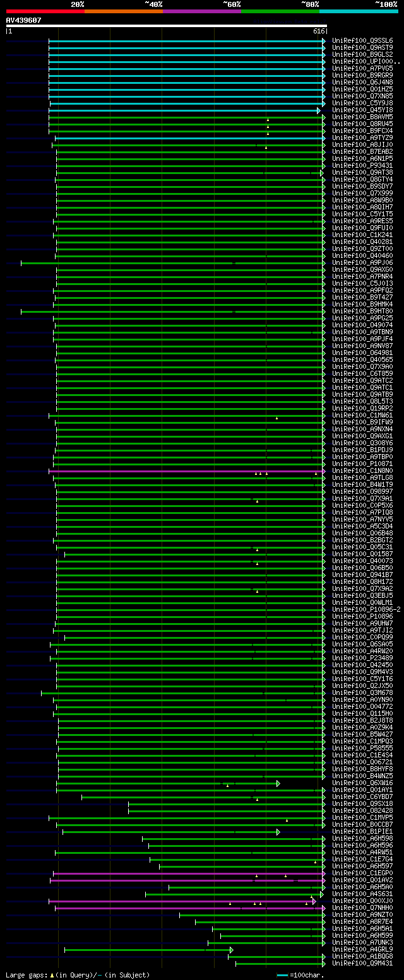Image resolution: width=404 pixels, height=980 pixels.
Task: Select hit label UniRef100_Q19RP2
Action: tap(362, 409)
